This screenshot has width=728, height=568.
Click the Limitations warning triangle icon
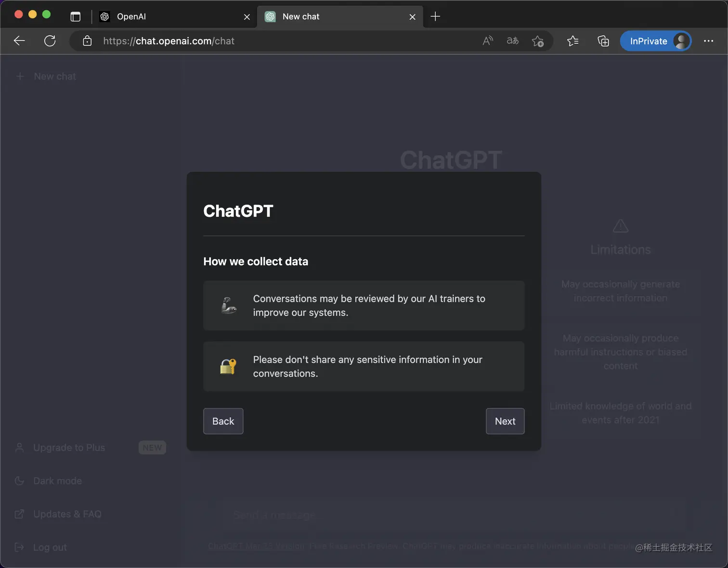coord(621,226)
